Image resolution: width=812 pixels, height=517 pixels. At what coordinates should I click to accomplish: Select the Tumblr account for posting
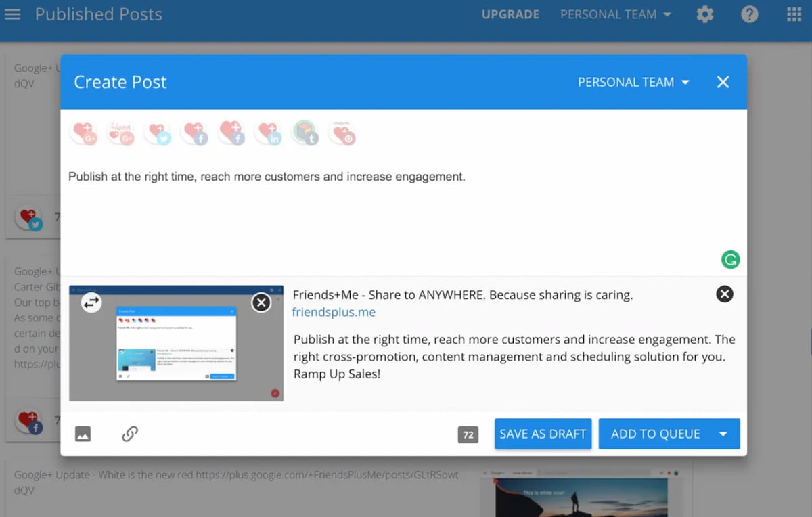[304, 133]
